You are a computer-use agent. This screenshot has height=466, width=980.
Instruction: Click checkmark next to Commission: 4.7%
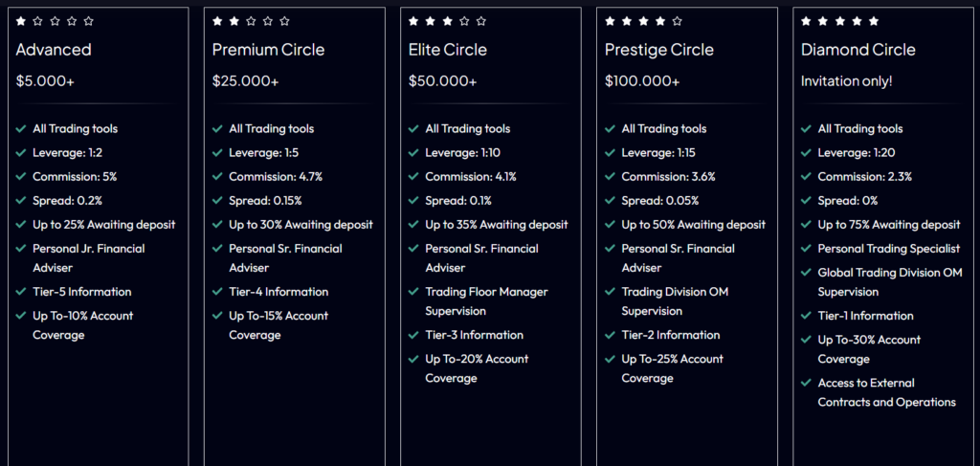pyautogui.click(x=217, y=177)
